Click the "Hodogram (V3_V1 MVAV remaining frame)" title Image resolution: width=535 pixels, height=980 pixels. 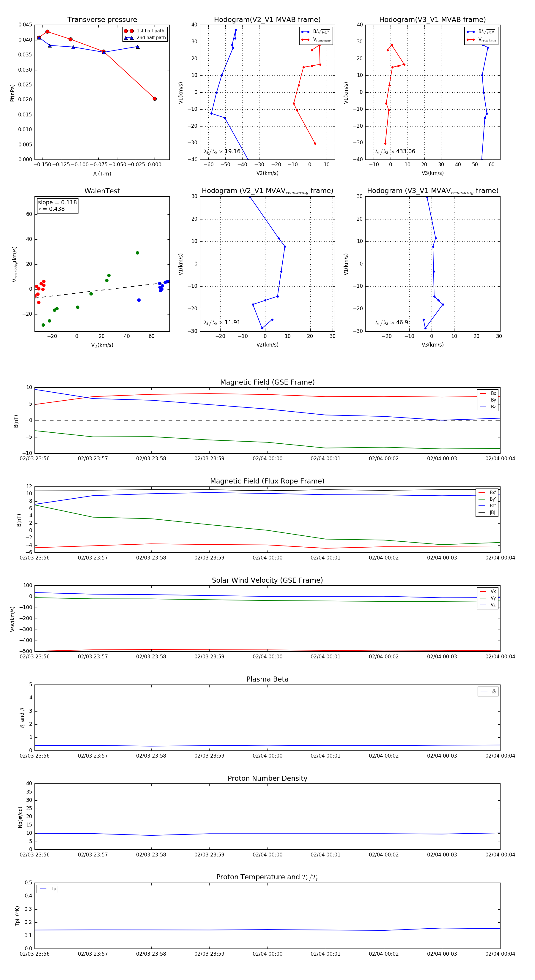tap(432, 191)
